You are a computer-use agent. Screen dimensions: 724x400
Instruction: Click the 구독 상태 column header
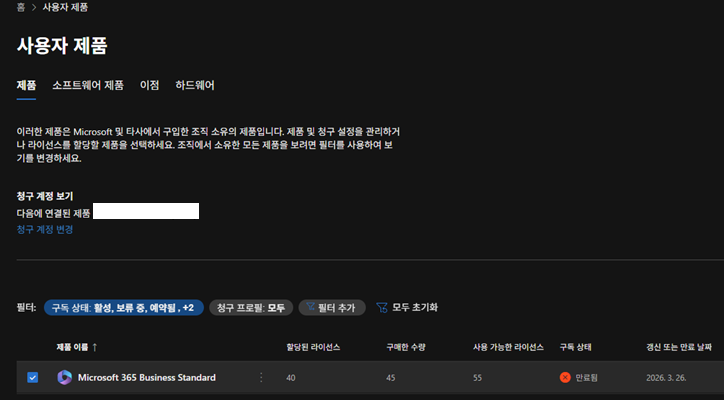(575, 347)
